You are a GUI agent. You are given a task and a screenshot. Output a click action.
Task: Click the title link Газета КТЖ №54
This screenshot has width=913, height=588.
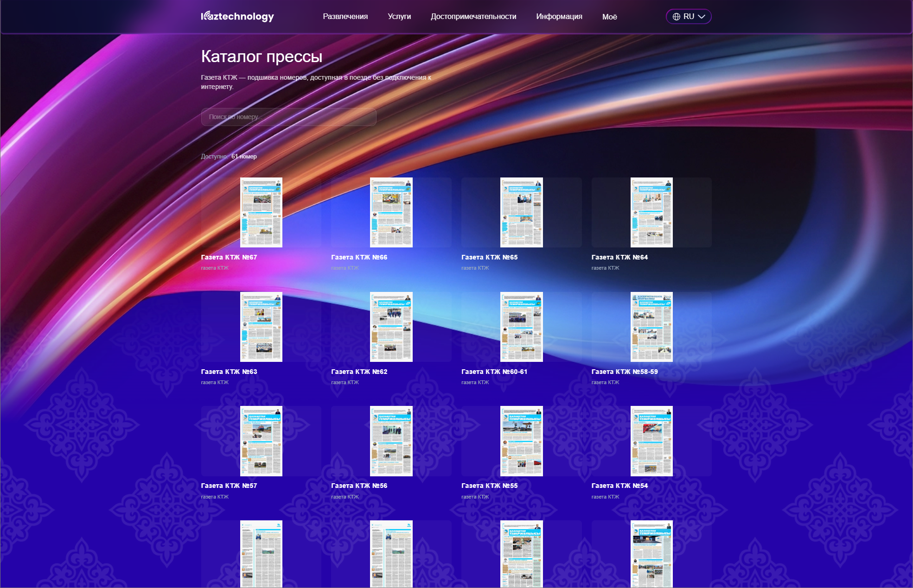[x=620, y=486]
